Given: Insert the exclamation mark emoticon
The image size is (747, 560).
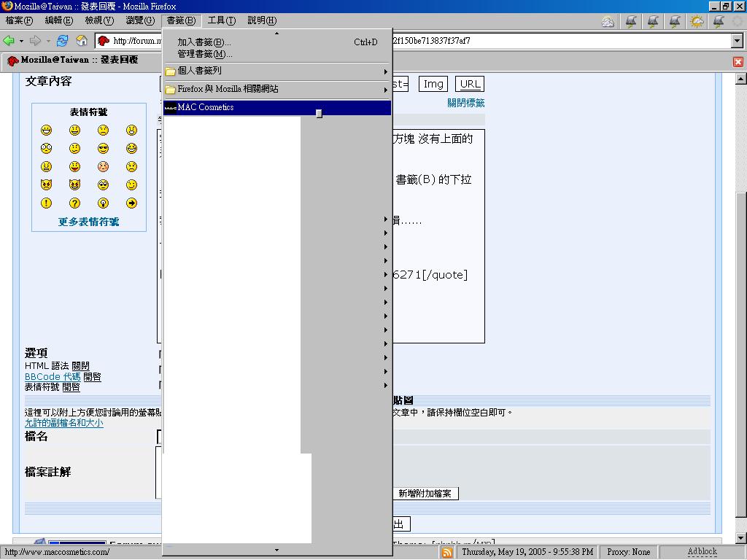Looking at the screenshot, I should tap(46, 203).
